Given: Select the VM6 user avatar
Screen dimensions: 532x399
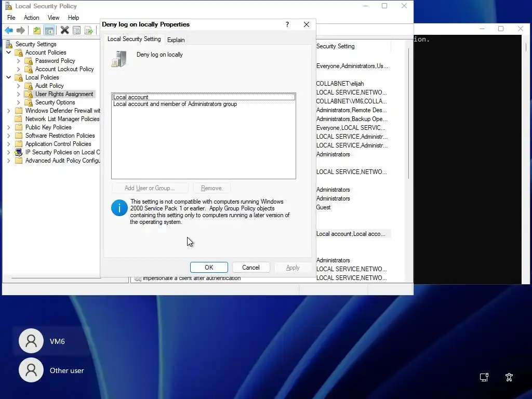Looking at the screenshot, I should [x=31, y=341].
